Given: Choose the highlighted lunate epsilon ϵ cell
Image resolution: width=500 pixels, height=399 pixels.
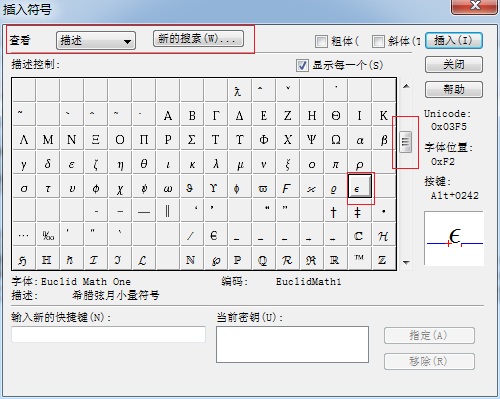Looking at the screenshot, I should 360,186.
